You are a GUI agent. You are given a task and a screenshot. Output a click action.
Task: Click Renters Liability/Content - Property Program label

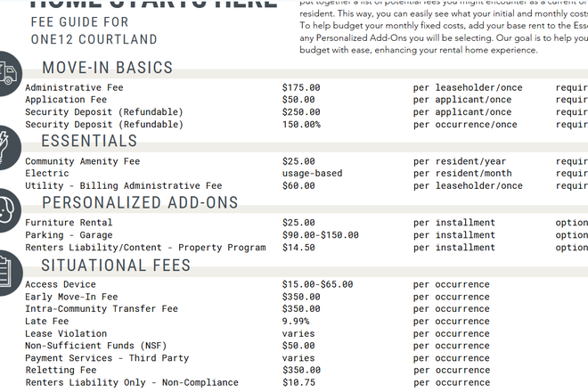click(145, 248)
